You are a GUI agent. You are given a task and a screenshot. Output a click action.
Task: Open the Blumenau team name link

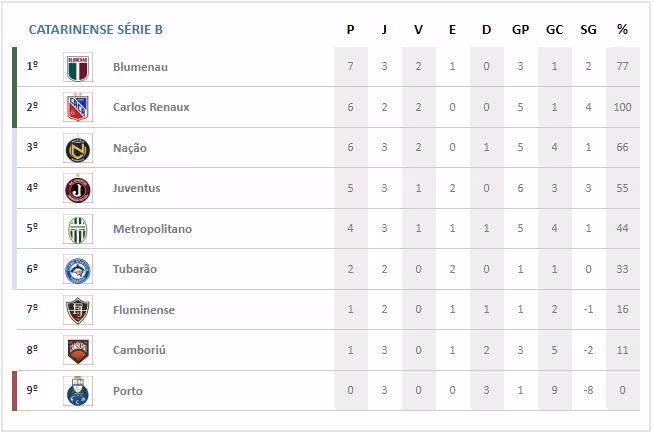140,67
